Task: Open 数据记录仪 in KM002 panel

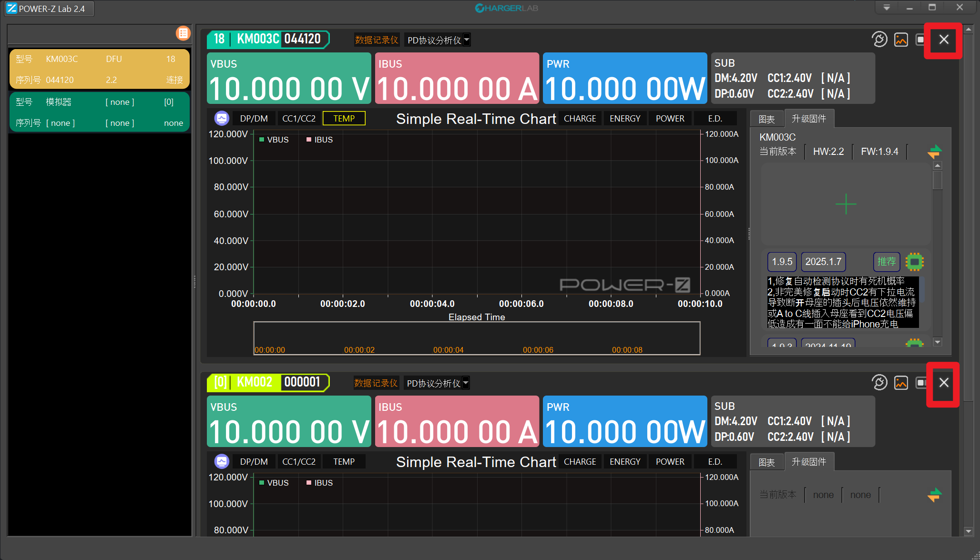Action: point(376,383)
